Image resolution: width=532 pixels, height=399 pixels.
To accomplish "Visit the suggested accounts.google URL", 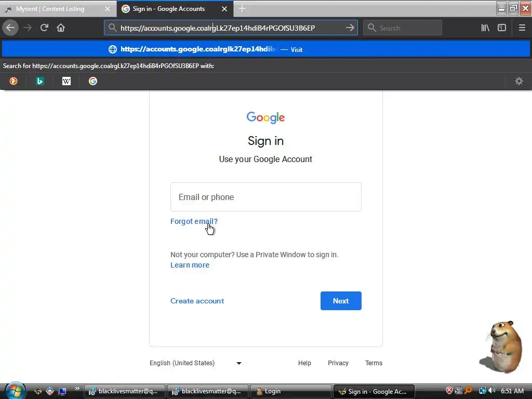I will [266, 49].
